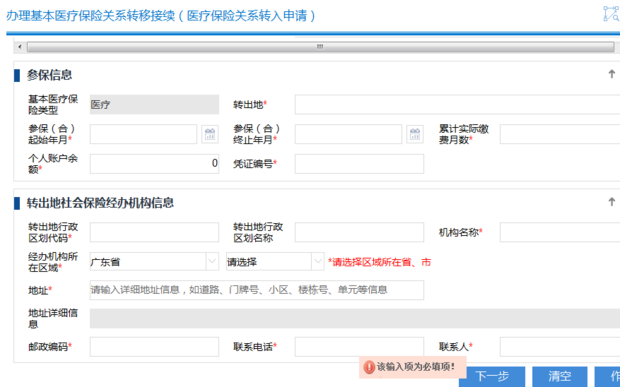Click the partially visible button right of 清空
This screenshot has width=620, height=387.
(x=607, y=376)
